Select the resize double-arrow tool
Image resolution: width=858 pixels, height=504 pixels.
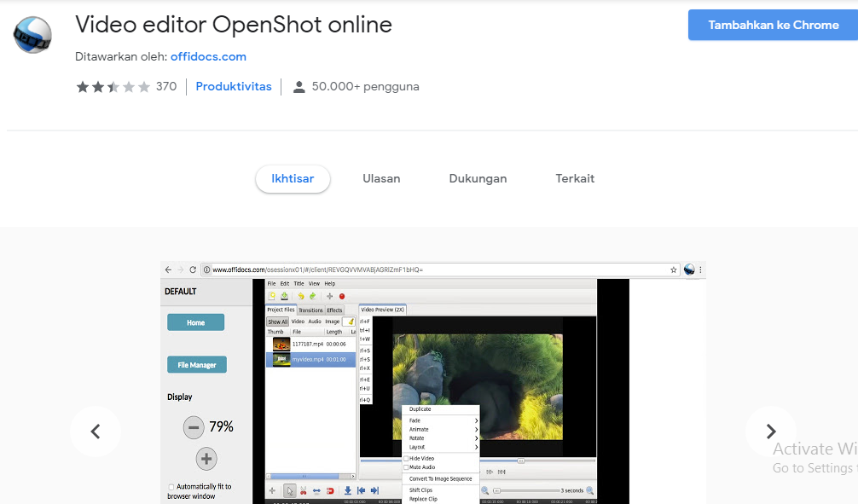[x=316, y=491]
